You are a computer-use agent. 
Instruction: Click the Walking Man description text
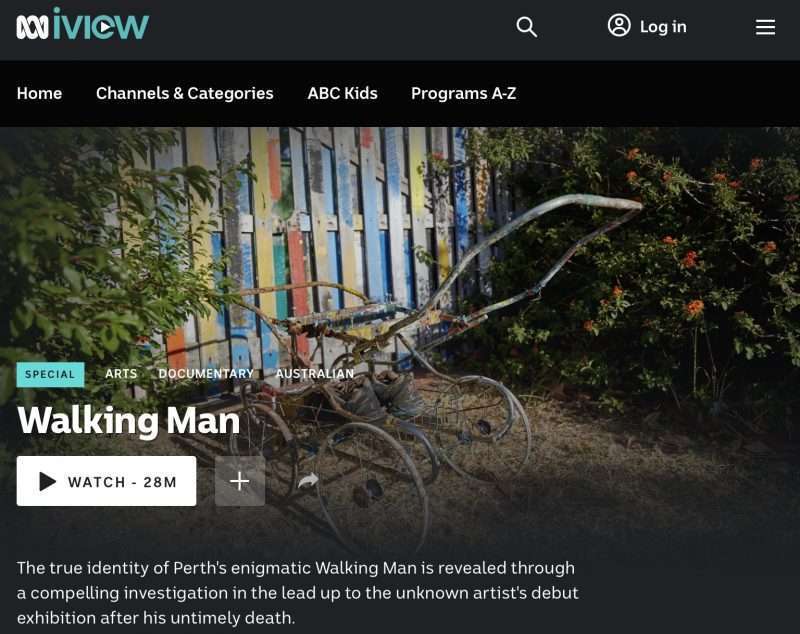298,593
